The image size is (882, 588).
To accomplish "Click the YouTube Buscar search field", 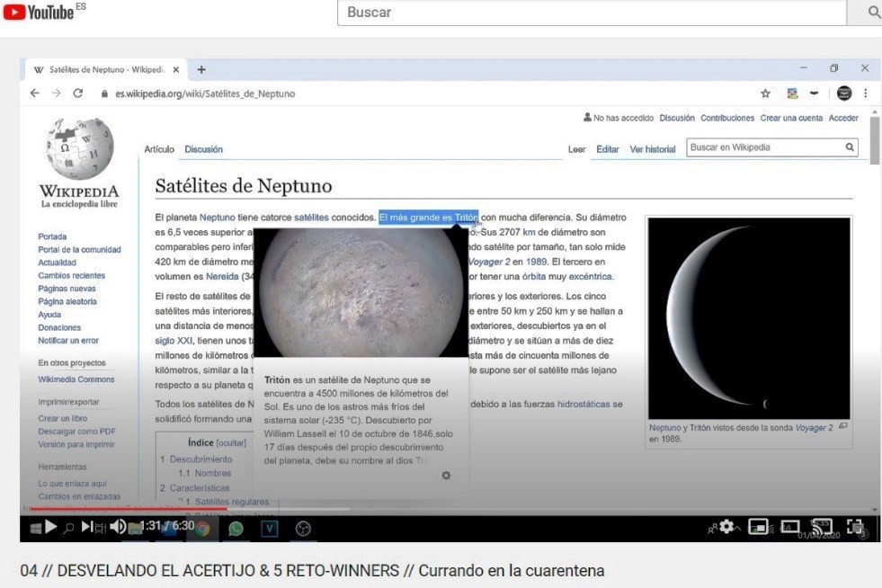I will (593, 13).
